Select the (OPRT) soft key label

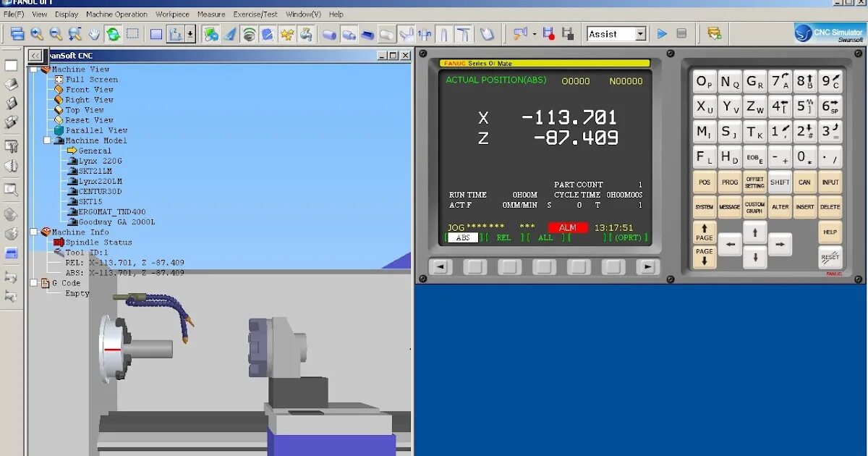[627, 237]
